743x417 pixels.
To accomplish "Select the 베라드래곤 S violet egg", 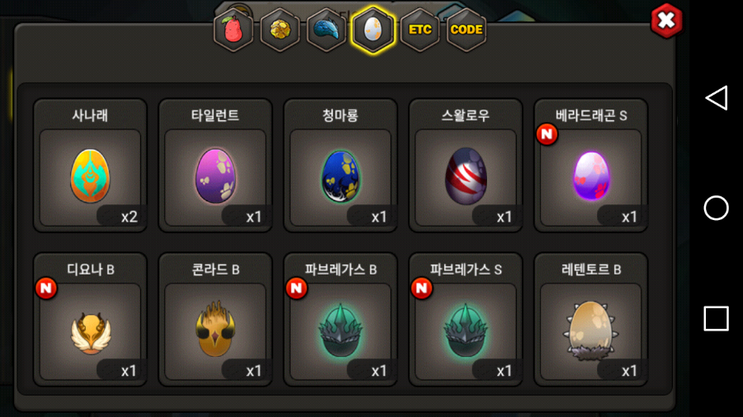I will (591, 165).
